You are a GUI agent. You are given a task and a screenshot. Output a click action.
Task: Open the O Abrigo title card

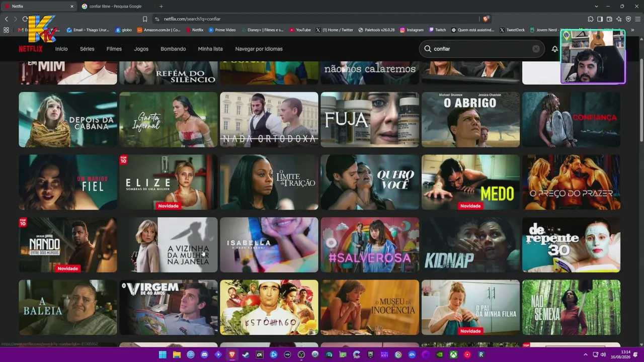tap(470, 120)
